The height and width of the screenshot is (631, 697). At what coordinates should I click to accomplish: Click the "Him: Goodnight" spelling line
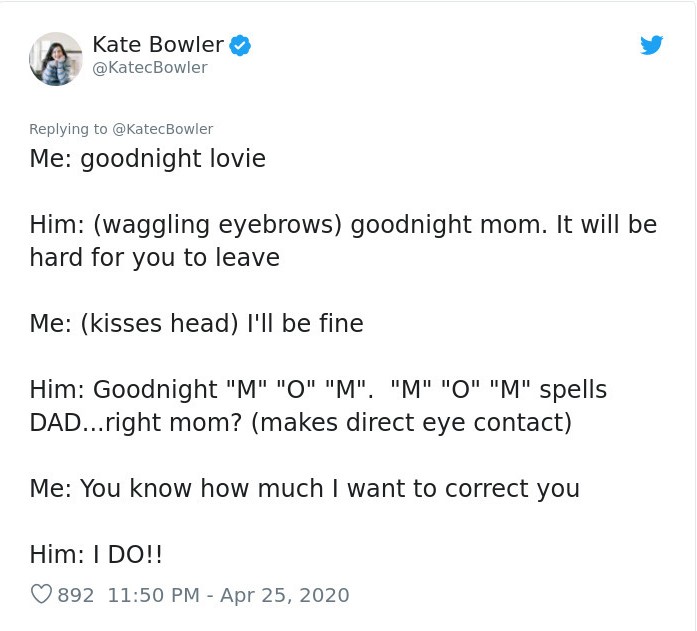pos(318,388)
